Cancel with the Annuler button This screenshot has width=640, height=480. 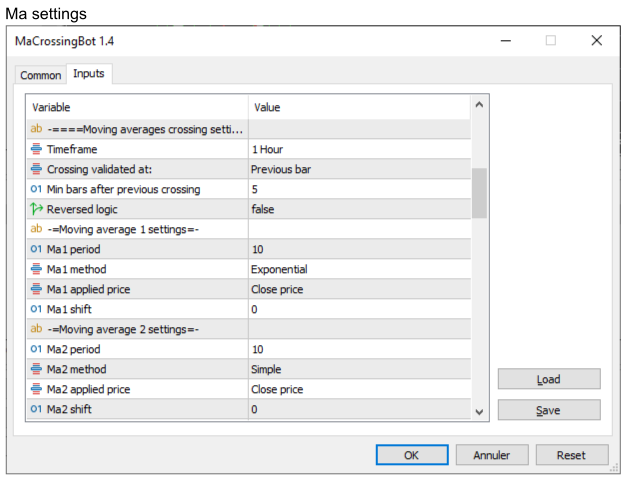[x=492, y=455]
